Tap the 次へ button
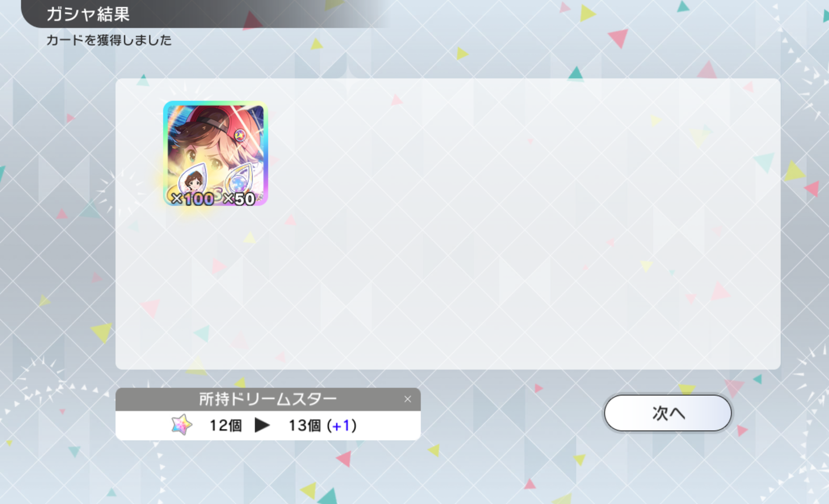 667,413
